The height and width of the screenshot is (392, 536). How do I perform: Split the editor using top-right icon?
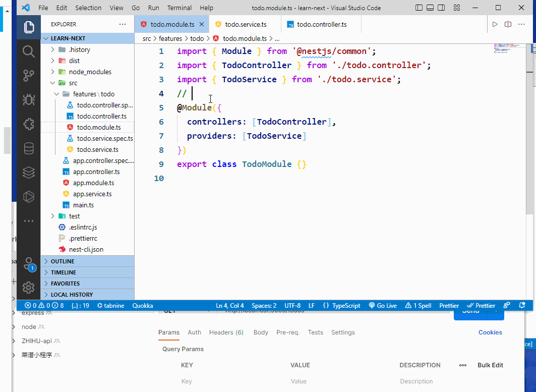508,24
